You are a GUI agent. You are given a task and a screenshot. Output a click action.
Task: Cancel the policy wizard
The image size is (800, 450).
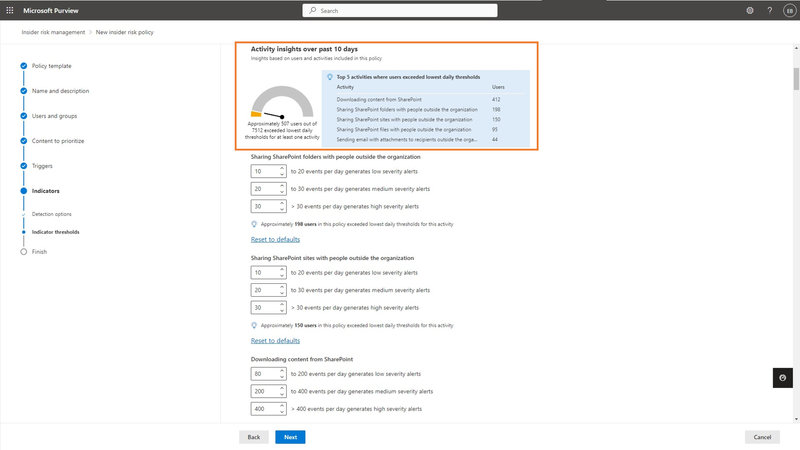click(x=762, y=437)
